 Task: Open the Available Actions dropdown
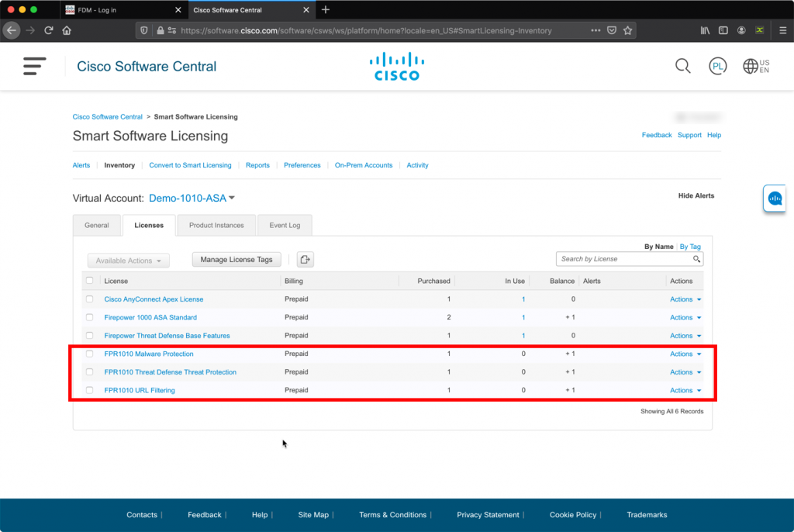click(128, 260)
